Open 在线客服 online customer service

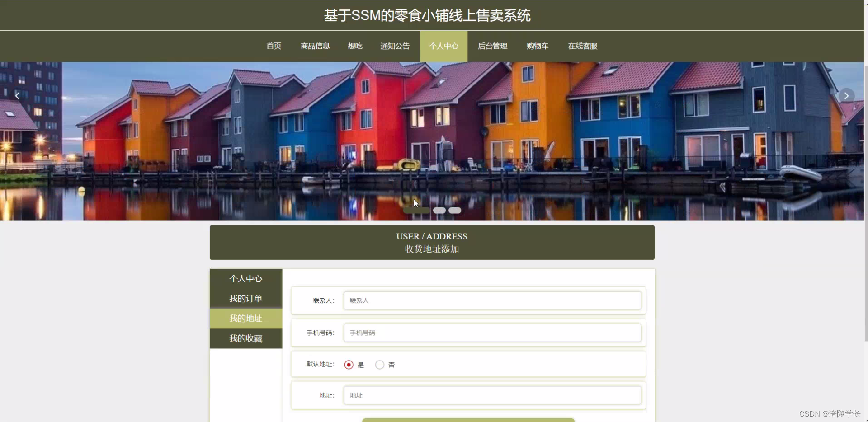(x=582, y=46)
